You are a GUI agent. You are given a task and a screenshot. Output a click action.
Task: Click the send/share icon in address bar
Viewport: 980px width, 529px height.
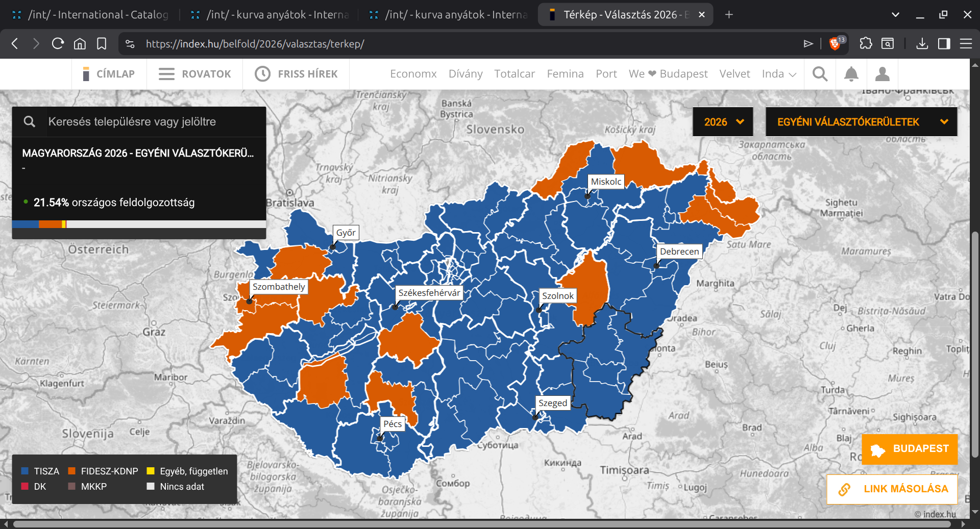click(808, 44)
